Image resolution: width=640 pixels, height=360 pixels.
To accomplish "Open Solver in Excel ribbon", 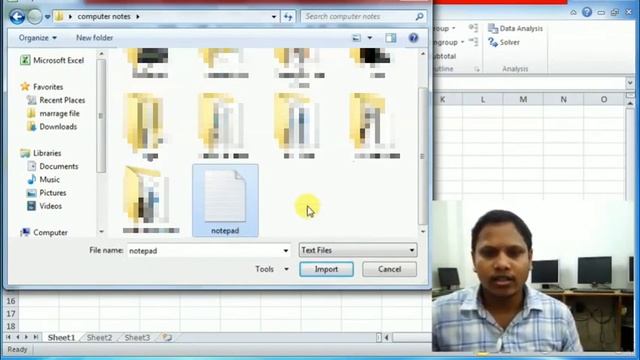I will [504, 42].
